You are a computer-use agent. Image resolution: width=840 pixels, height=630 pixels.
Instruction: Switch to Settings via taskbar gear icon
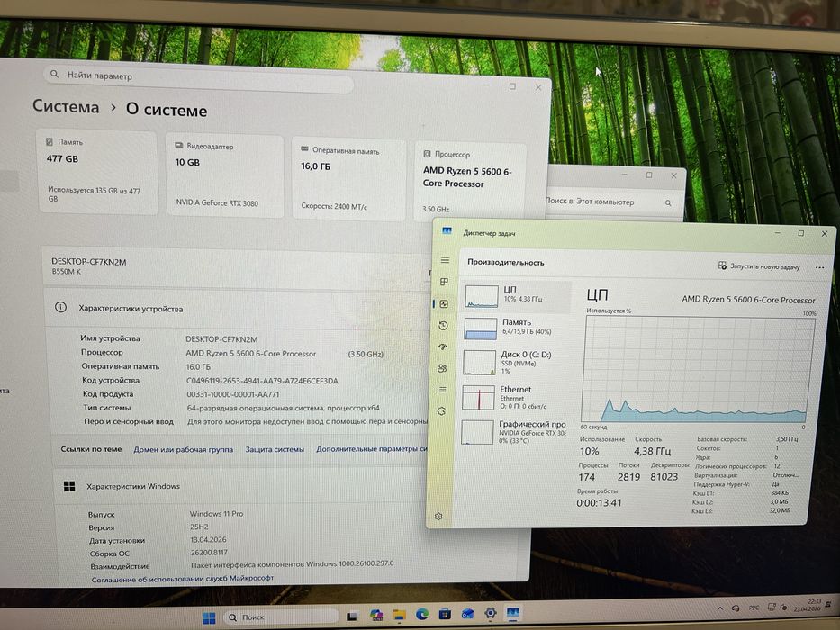click(x=490, y=613)
